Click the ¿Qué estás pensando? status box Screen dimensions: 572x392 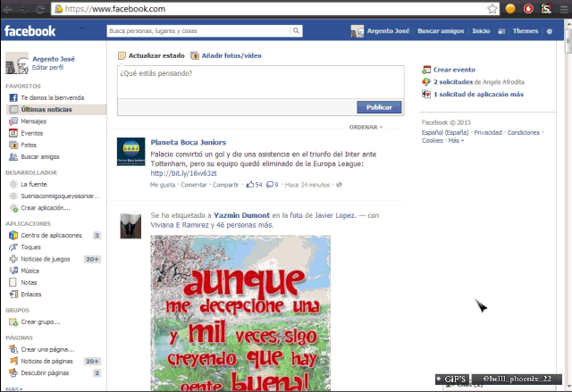tap(260, 82)
